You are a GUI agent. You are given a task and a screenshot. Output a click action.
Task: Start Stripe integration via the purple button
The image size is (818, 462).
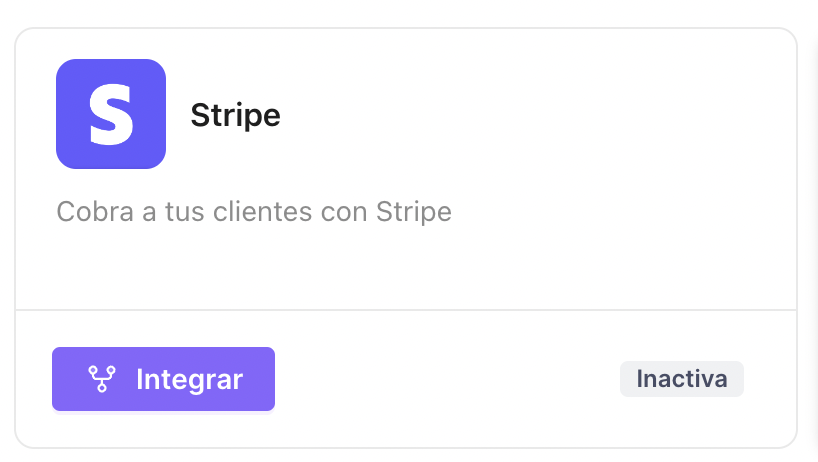pos(163,379)
